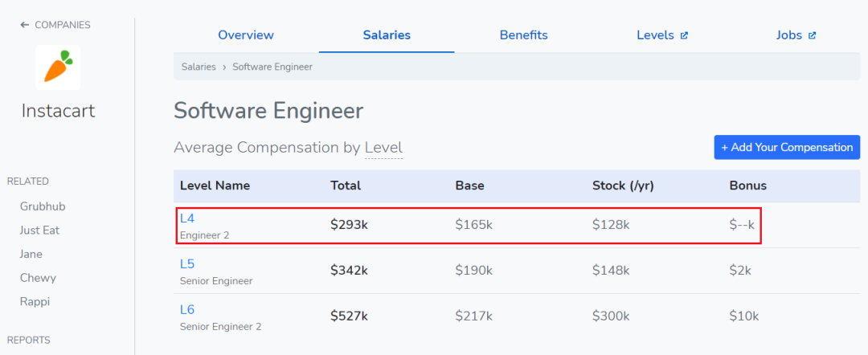
Task: Open the Levels tab
Action: pyautogui.click(x=655, y=35)
